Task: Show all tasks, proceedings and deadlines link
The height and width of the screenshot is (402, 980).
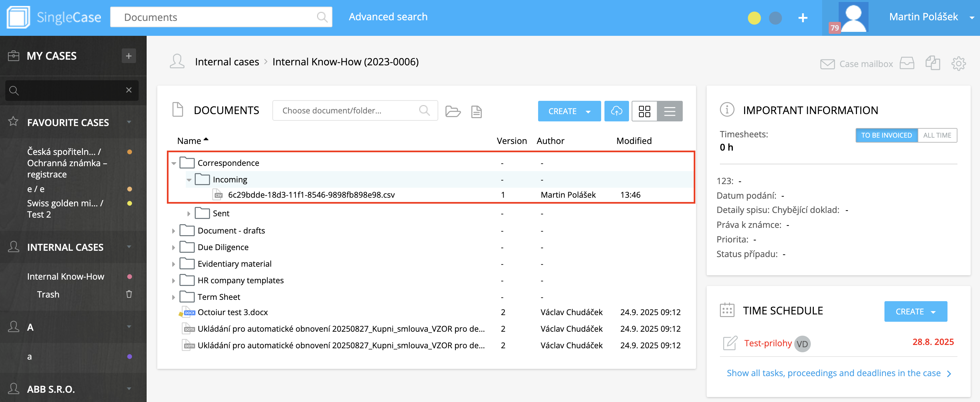Action: 838,373
